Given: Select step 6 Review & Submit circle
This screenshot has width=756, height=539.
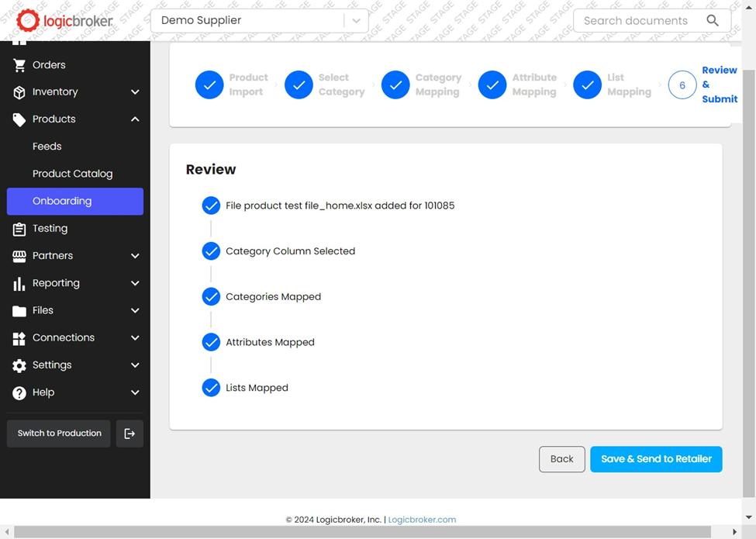Looking at the screenshot, I should coord(682,85).
